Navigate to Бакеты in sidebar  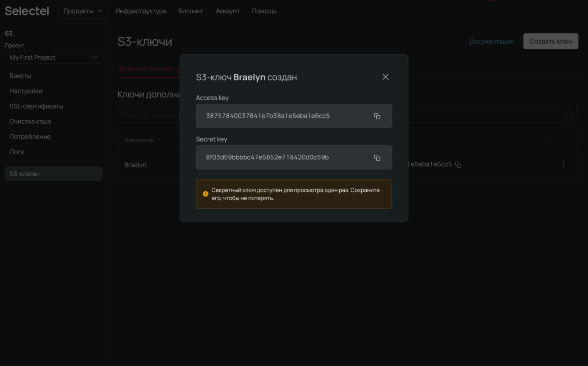(20, 76)
